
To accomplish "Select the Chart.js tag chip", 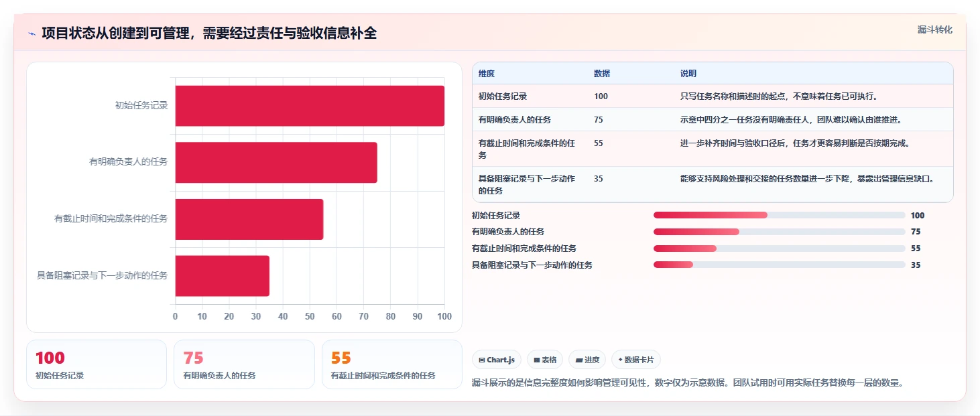I will [497, 360].
